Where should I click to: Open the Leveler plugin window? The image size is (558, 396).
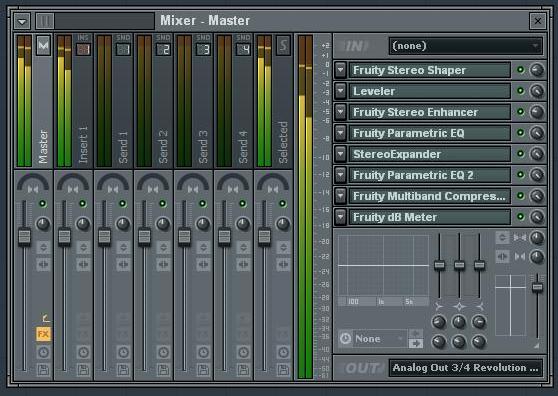[x=430, y=91]
